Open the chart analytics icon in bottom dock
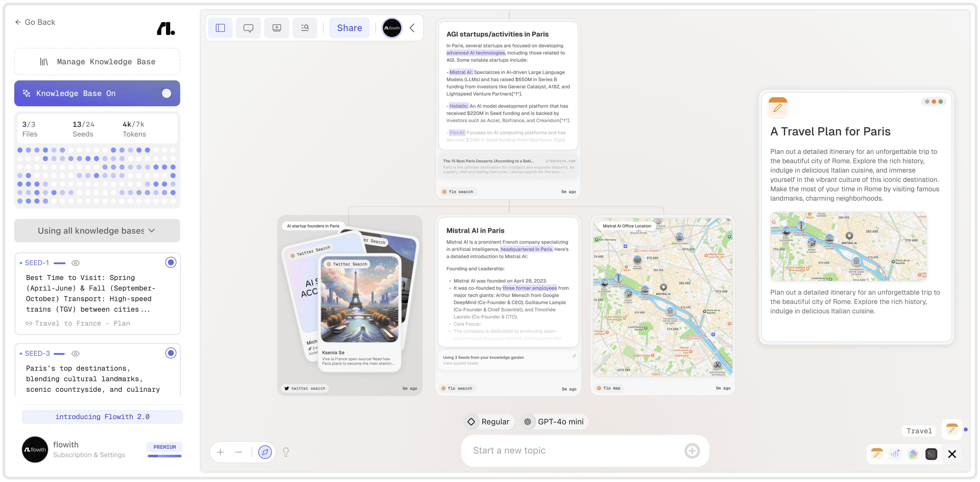Screen dimensions: 980x482 coord(895,454)
